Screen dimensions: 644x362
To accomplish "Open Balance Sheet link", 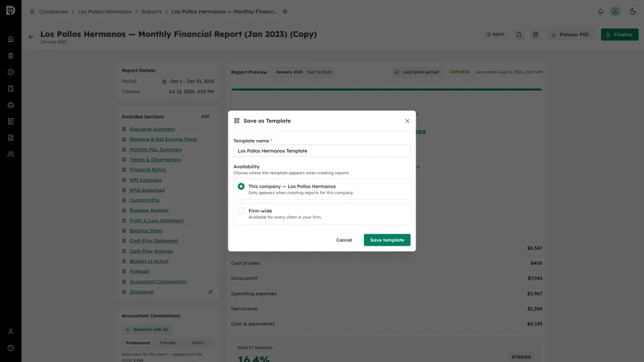I will click(x=146, y=231).
